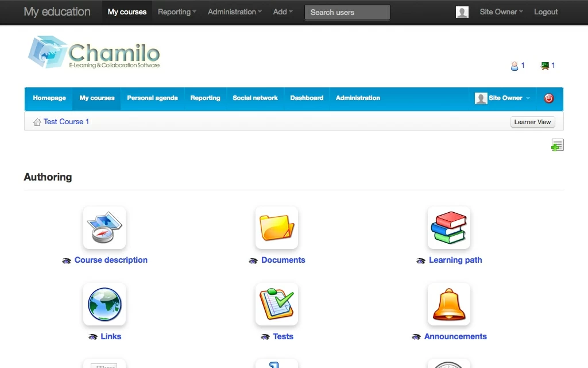
Task: Click the green add introduction text icon
Action: (557, 145)
